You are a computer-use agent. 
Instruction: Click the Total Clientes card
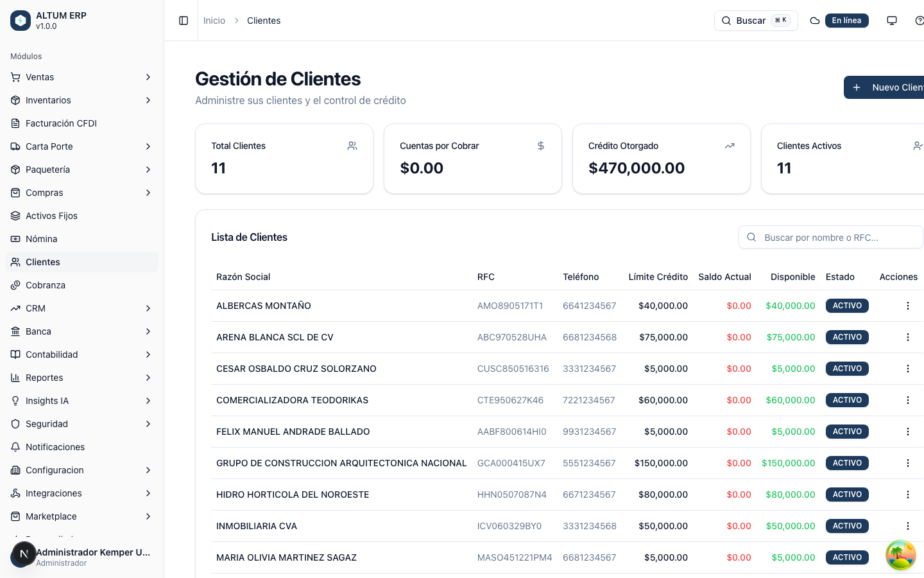click(x=284, y=159)
